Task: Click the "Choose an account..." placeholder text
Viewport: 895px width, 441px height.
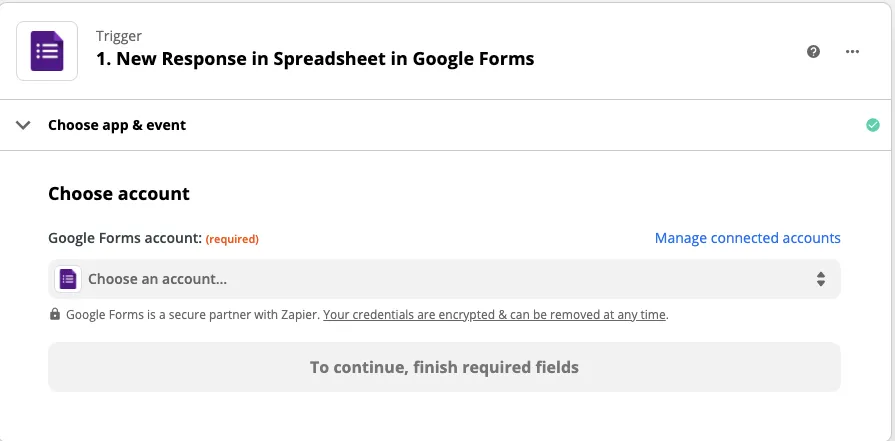Action: pyautogui.click(x=157, y=279)
